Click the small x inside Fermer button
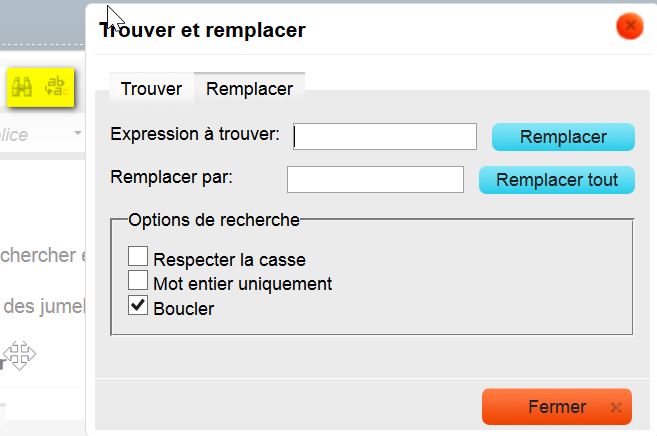Viewport: 657px width, 436px height. point(615,407)
